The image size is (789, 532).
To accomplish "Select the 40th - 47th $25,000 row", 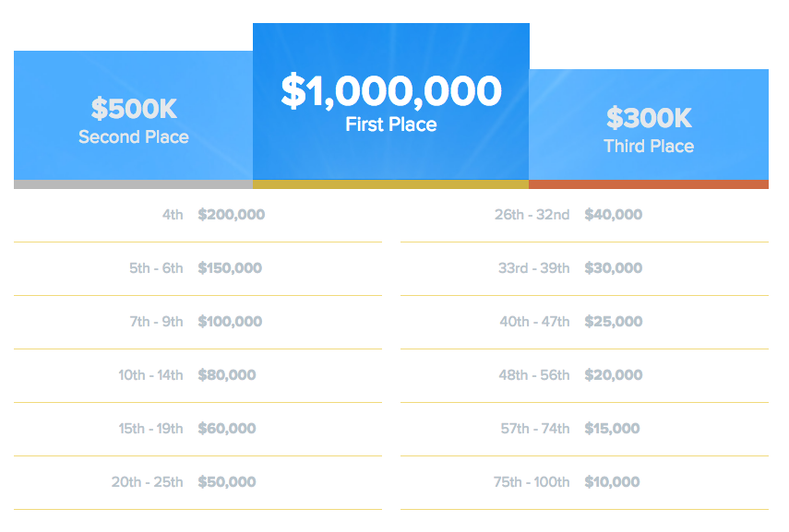I will 585,322.
